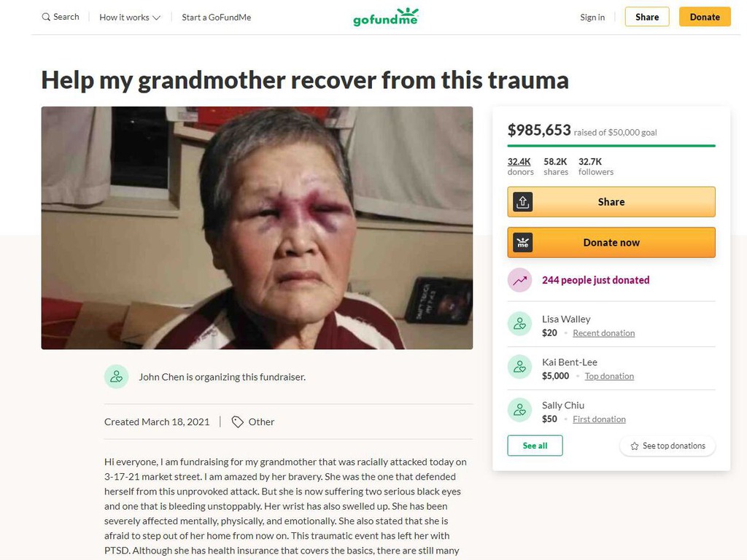Open the Sign in link
This screenshot has height=560, width=747.
point(592,17)
